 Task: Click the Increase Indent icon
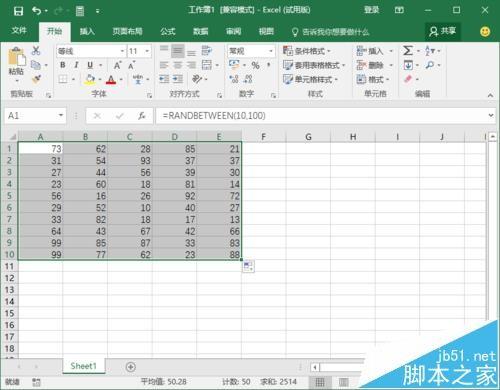(178, 79)
